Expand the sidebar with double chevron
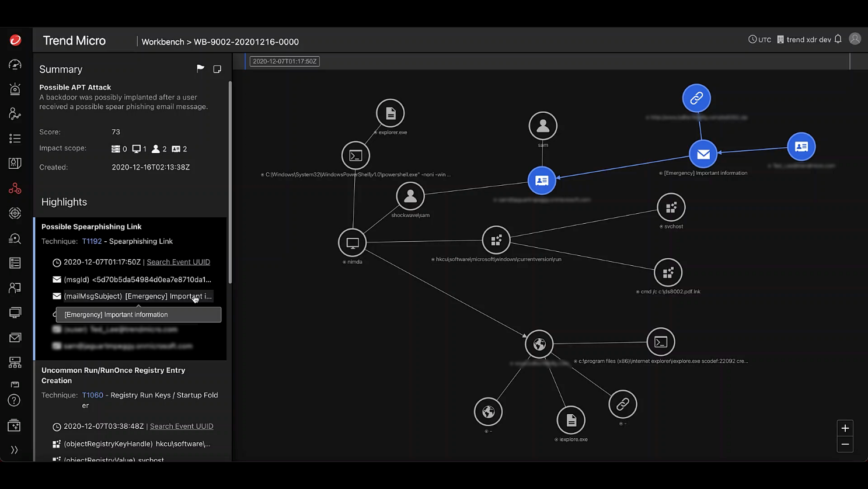The image size is (868, 489). tap(15, 450)
